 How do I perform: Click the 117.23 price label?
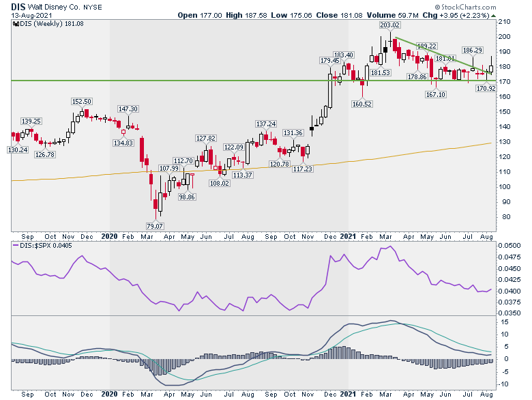coord(302,169)
